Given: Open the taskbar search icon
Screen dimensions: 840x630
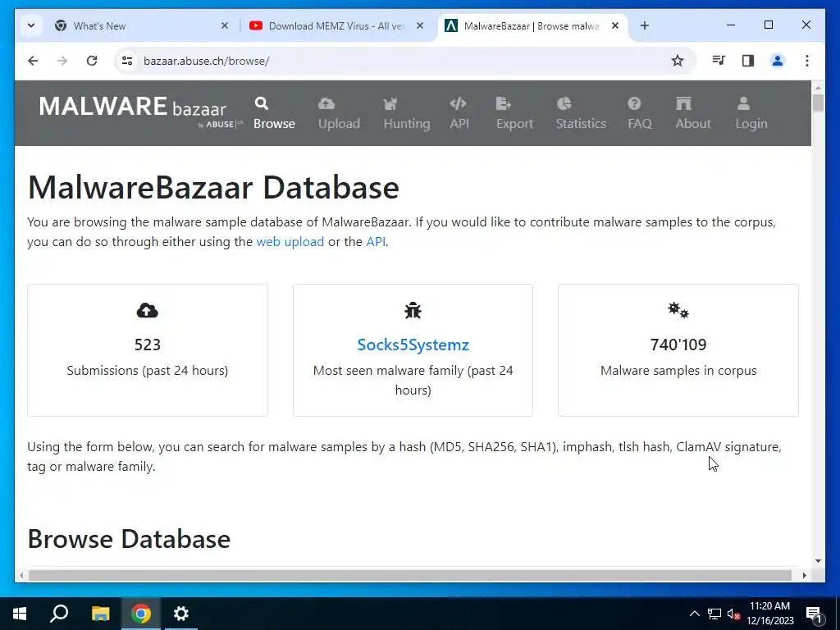Looking at the screenshot, I should coord(59,614).
